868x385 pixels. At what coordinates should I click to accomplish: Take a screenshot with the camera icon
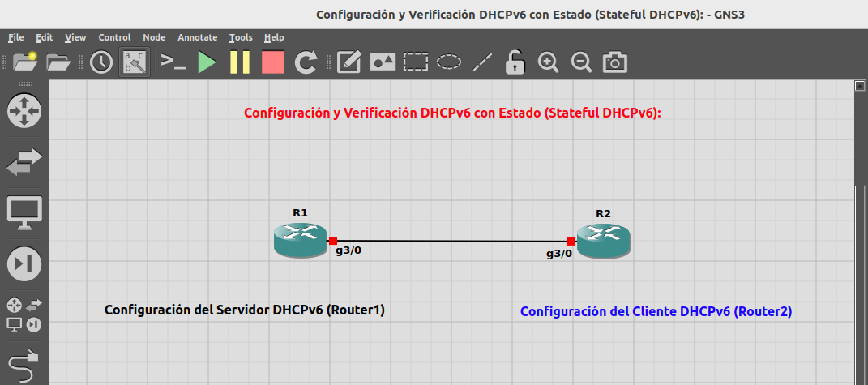[615, 62]
